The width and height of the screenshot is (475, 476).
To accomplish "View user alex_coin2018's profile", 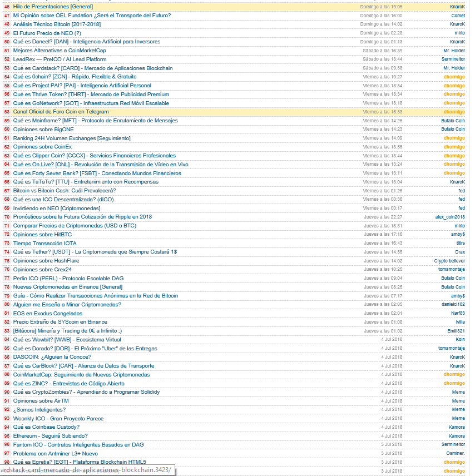I will (450, 217).
